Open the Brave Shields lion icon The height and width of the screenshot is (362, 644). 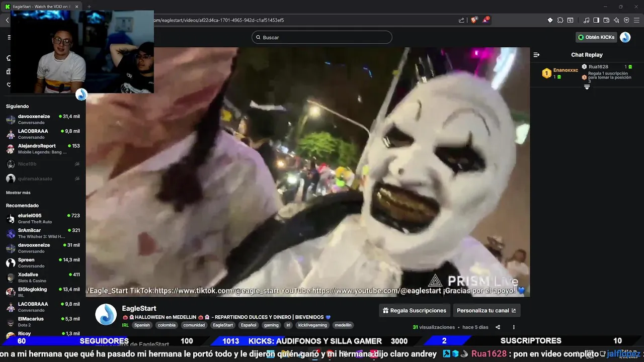[474, 20]
